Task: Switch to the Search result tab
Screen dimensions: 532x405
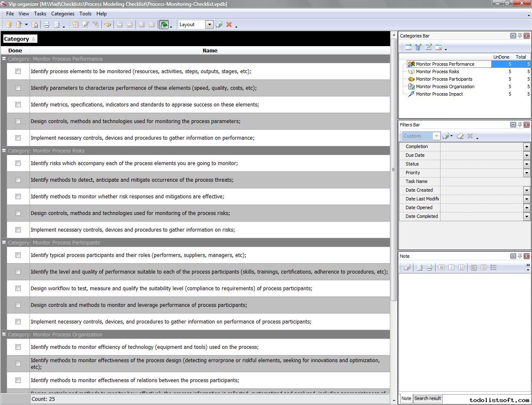Action: [x=427, y=398]
